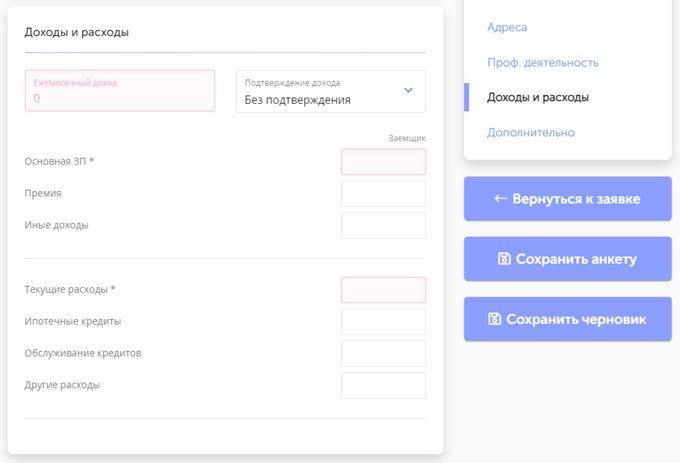Click into the Премия input field
Viewport: 680px width, 463px height.
(383, 194)
